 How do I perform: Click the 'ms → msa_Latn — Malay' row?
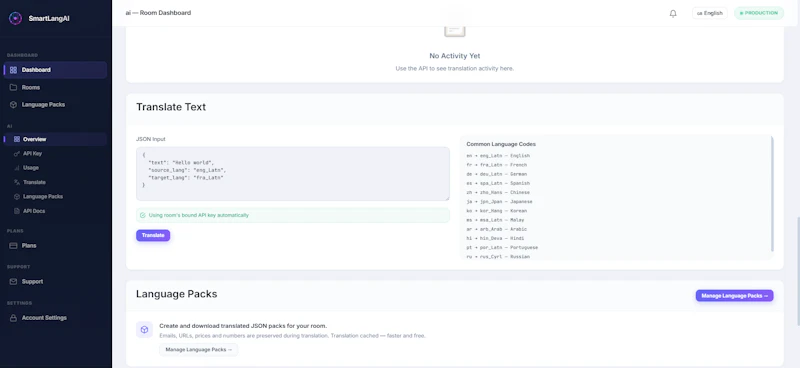tap(495, 220)
